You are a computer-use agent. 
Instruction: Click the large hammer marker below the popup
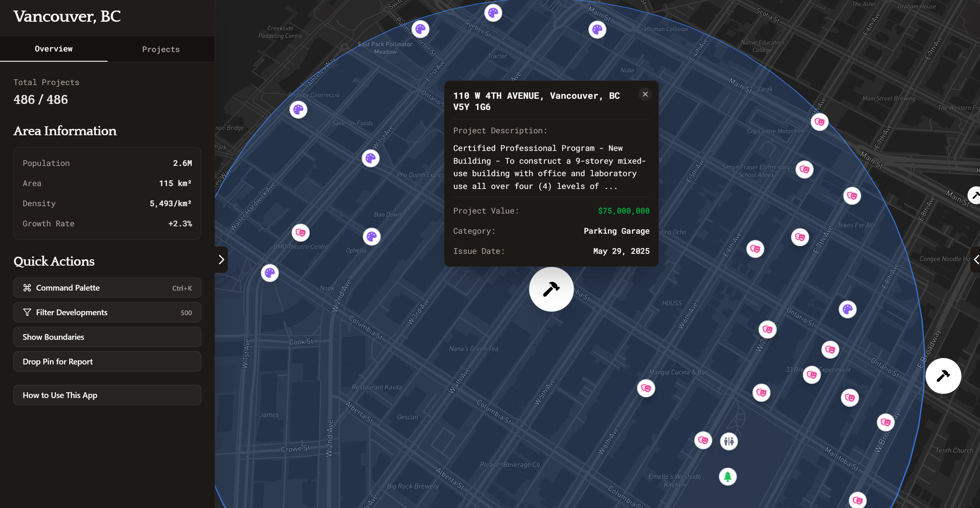(x=551, y=289)
